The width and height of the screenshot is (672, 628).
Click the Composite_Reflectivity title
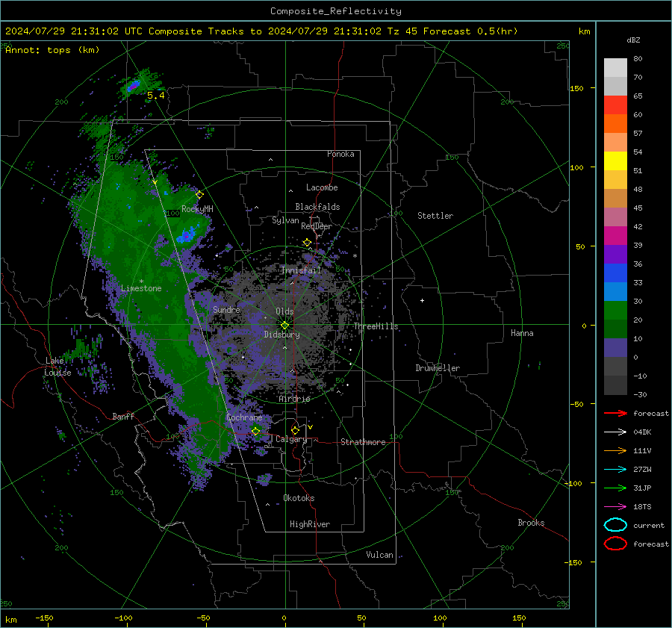tap(336, 11)
